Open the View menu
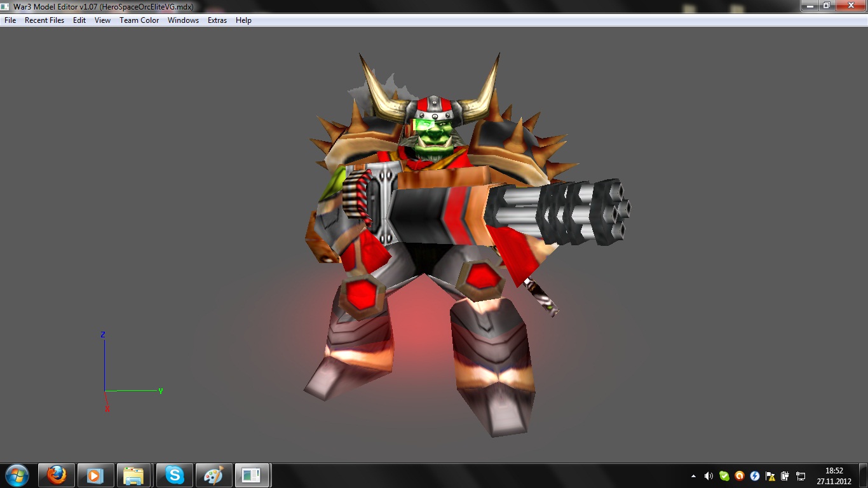Screen dimensions: 868x488 tap(102, 20)
